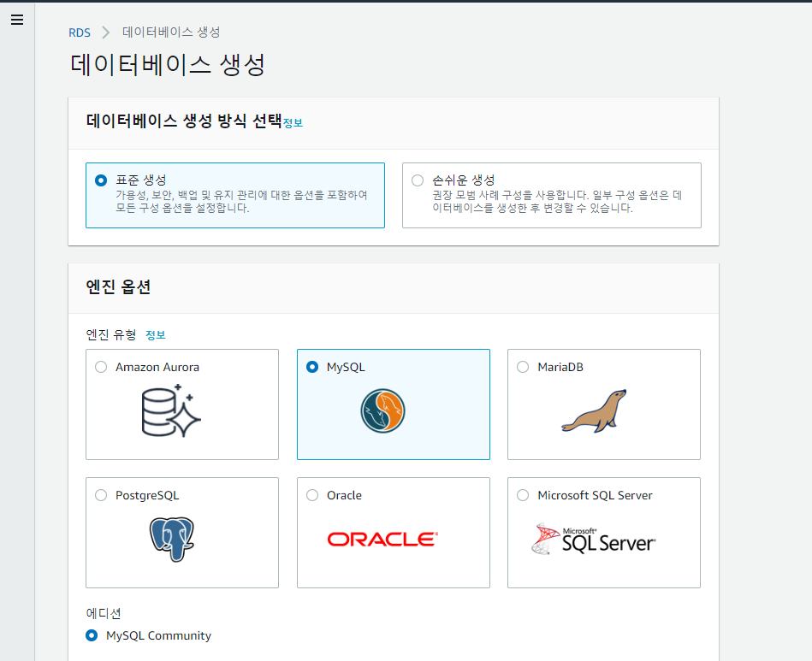The height and width of the screenshot is (661, 812).
Task: Open 정보 link beside 데이터베이스 생성 방식 선택
Action: [x=293, y=123]
